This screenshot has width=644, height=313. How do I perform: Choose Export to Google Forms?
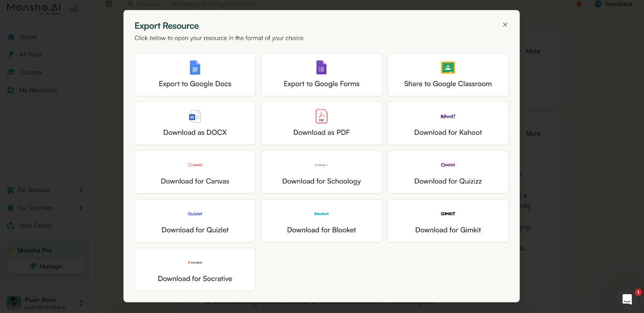click(321, 75)
